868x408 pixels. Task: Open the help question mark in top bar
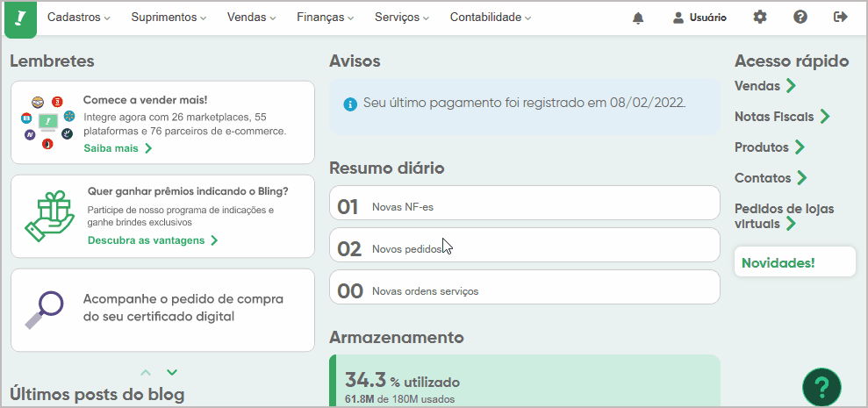pos(800,18)
